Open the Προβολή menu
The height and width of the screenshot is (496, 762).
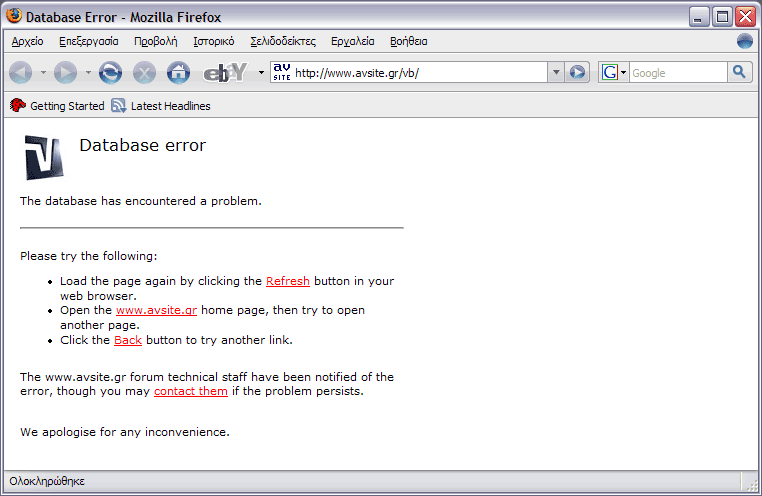[x=156, y=42]
